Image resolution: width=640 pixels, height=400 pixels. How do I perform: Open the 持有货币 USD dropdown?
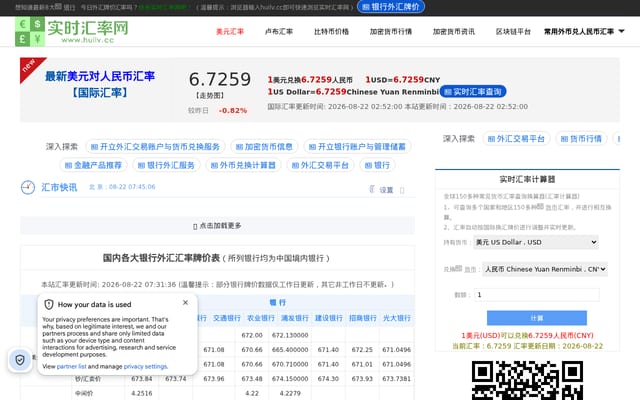pyautogui.click(x=536, y=242)
